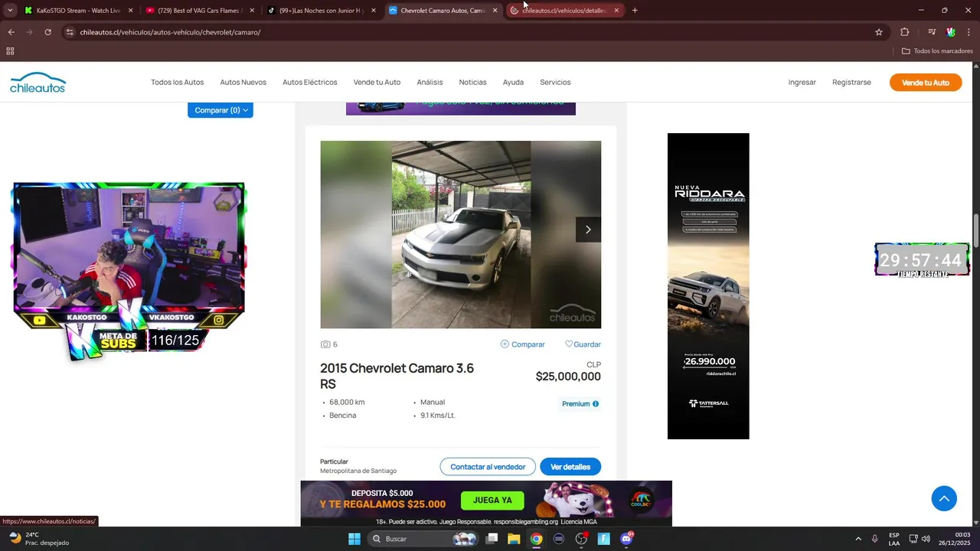Open Google Chrome taskbar icon
Screen dimensions: 980x551
click(x=536, y=539)
